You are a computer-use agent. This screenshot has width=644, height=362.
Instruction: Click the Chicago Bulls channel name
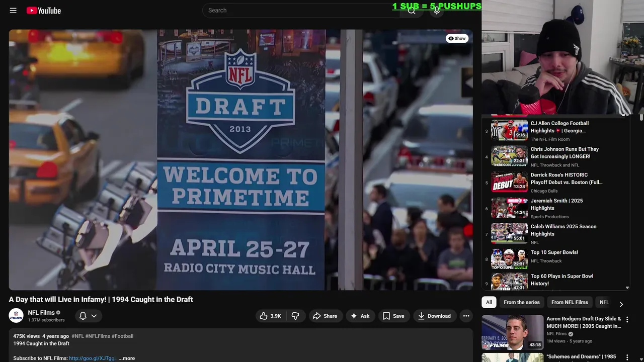pos(544,191)
